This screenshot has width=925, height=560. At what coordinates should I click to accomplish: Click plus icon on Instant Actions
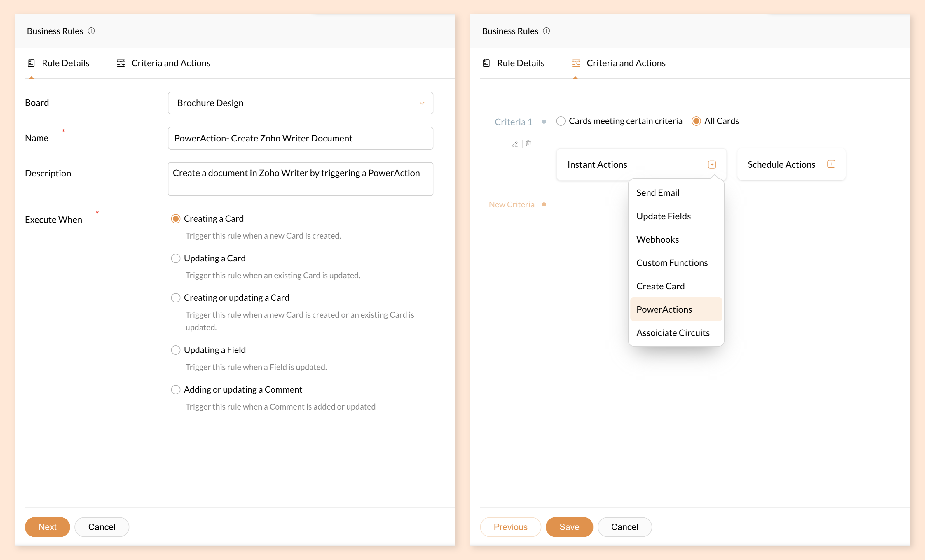(x=712, y=164)
